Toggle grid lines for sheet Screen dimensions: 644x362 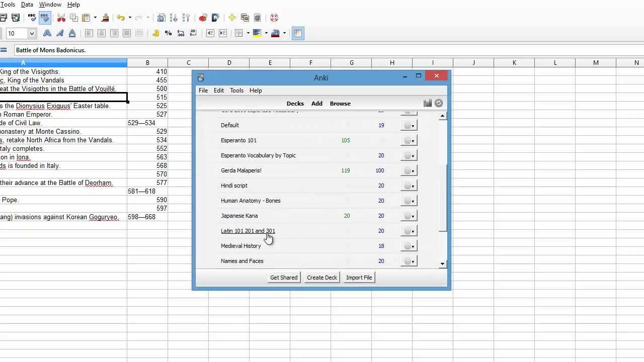point(298,33)
